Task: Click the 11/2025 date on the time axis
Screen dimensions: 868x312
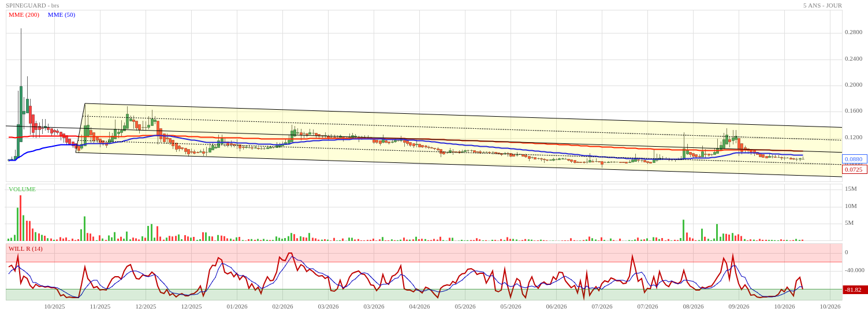Action: (x=100, y=306)
